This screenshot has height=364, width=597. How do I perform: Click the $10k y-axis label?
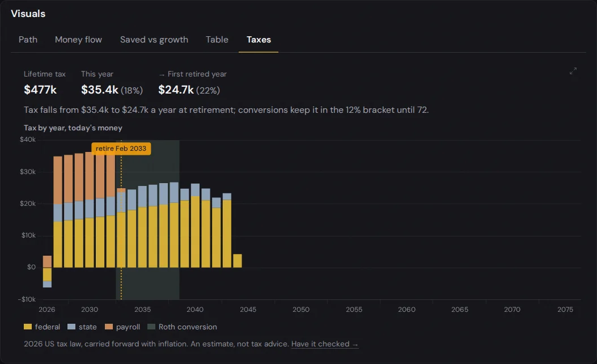[28, 235]
